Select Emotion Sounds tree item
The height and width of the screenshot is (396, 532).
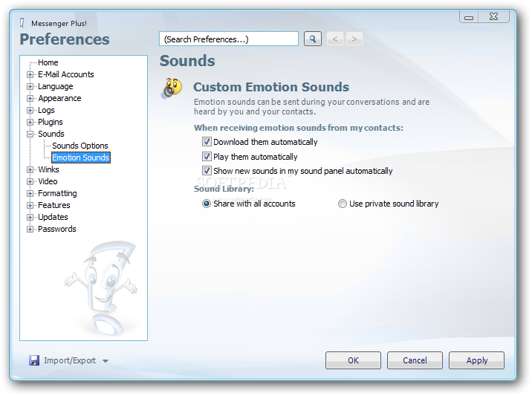point(81,158)
